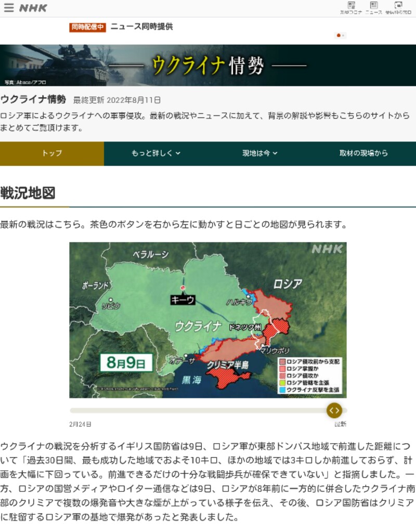Click the arrow icon on slider handle
Screen dimensions: 416x532
[334, 410]
